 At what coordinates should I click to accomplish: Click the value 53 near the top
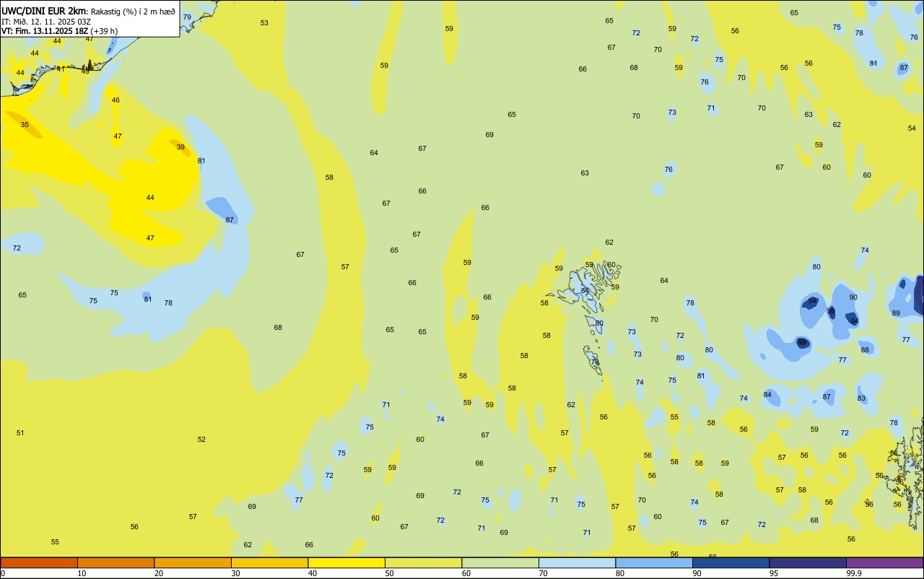click(x=264, y=23)
